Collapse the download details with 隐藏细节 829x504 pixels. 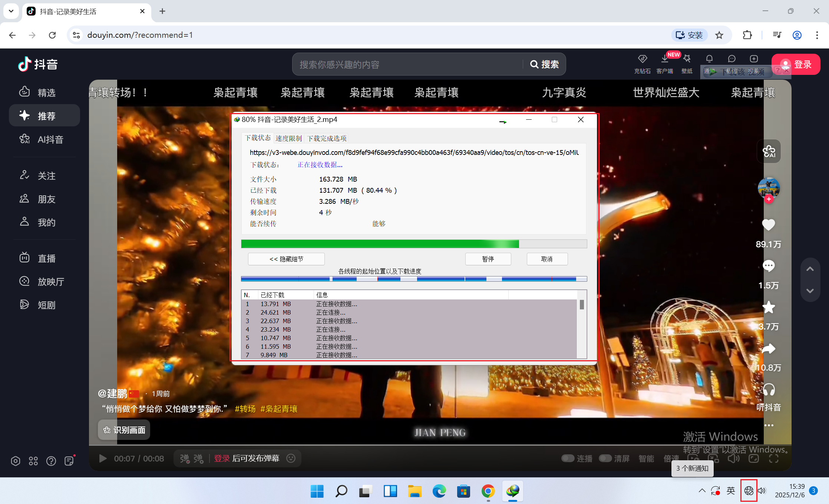click(286, 259)
